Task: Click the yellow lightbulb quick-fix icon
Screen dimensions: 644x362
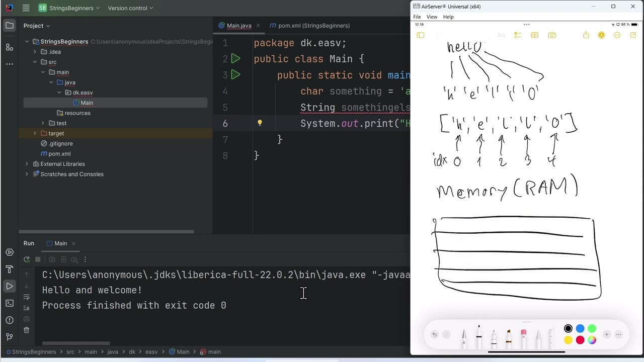Action: (260, 123)
